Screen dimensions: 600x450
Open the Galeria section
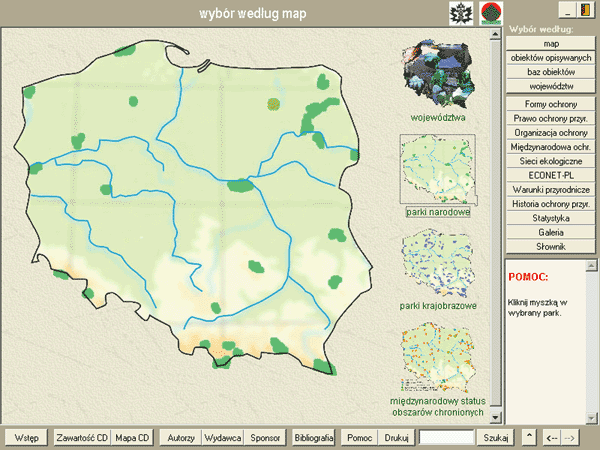click(551, 232)
